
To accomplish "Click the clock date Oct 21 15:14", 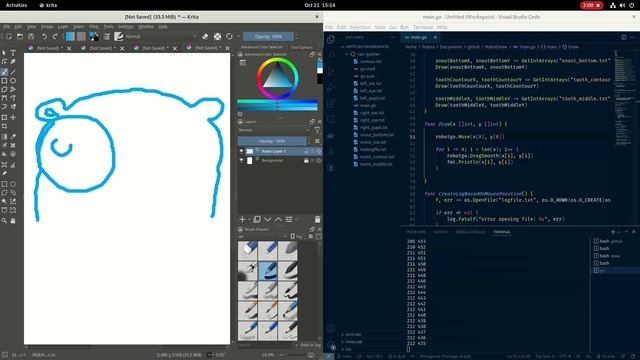I will 320,5.
